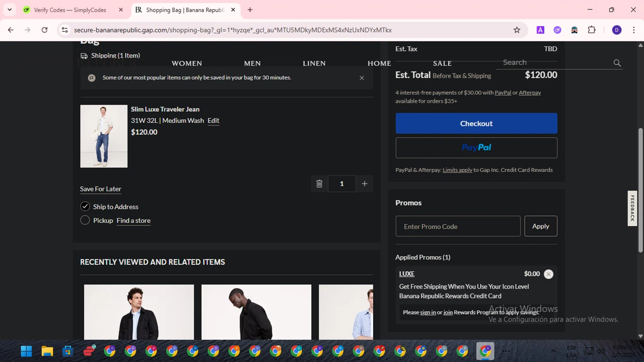Open the Slim Luxe Traveler Jean title
The height and width of the screenshot is (362, 644).
(x=165, y=109)
